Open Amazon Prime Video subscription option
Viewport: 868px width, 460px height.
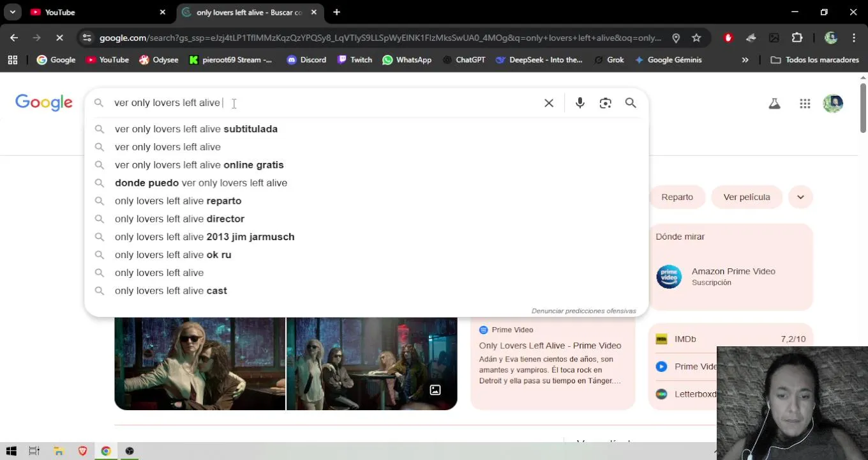pos(731,277)
